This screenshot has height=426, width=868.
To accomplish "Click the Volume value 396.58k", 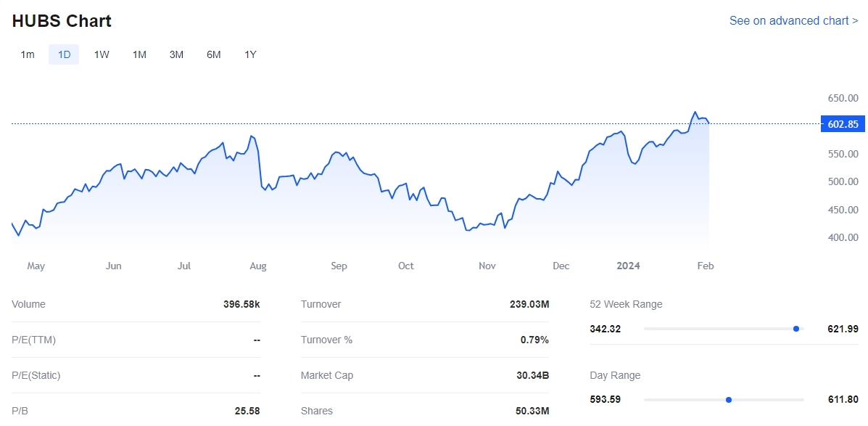I will tap(241, 305).
